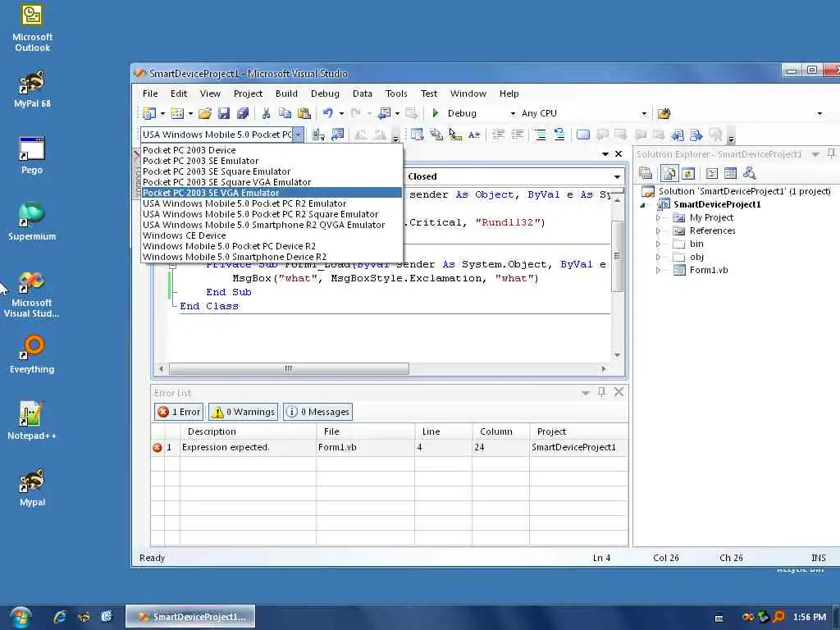Sort Error List by Description column
Image resolution: width=840 pixels, height=630 pixels.
[248, 431]
